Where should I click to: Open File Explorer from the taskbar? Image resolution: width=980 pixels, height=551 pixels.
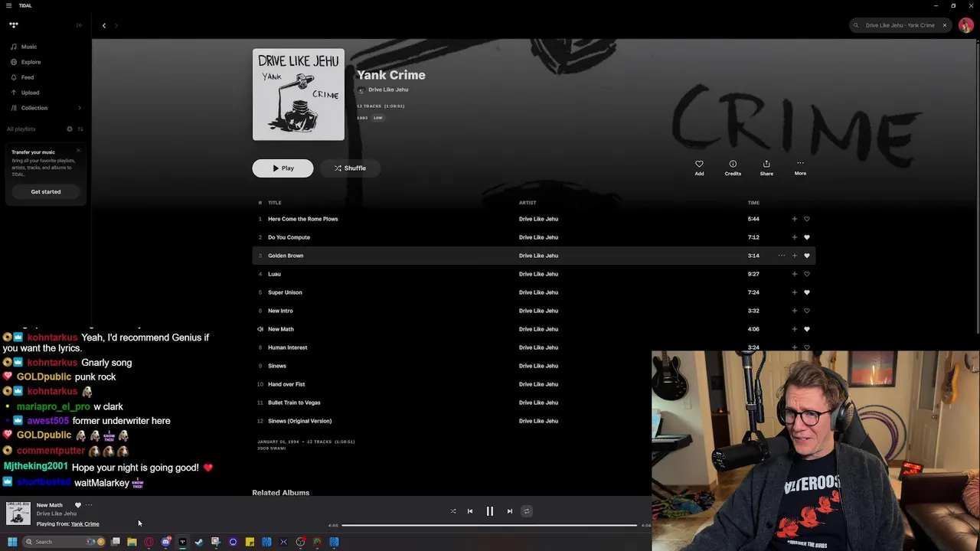pos(132,542)
